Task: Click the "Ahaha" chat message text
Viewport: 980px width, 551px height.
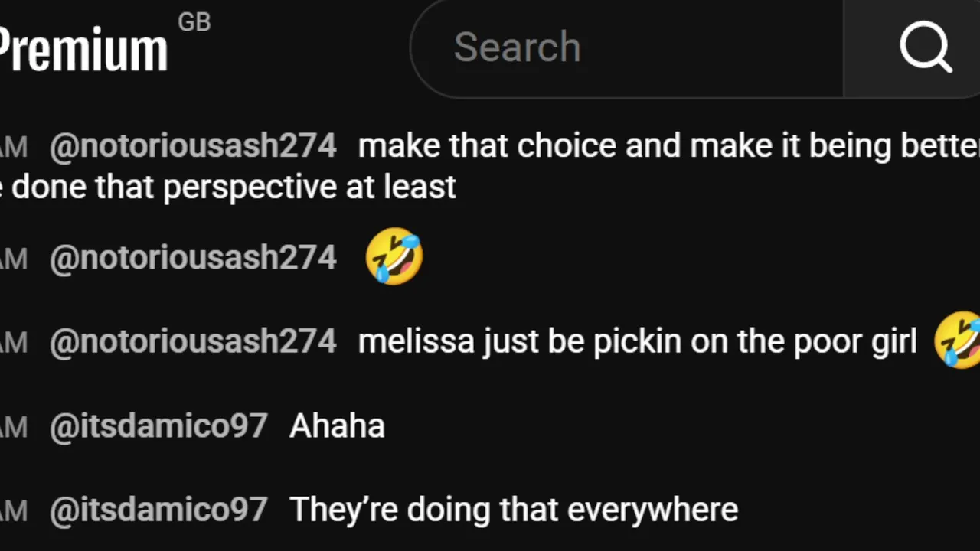Action: 337,426
